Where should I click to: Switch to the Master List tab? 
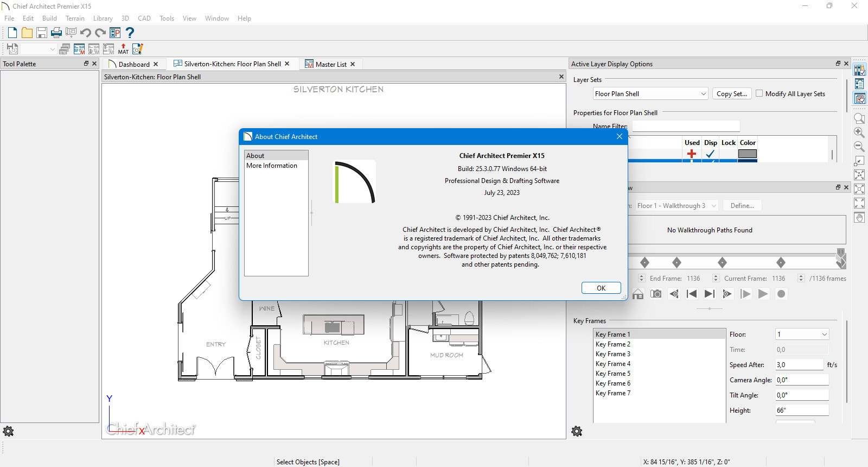point(330,64)
